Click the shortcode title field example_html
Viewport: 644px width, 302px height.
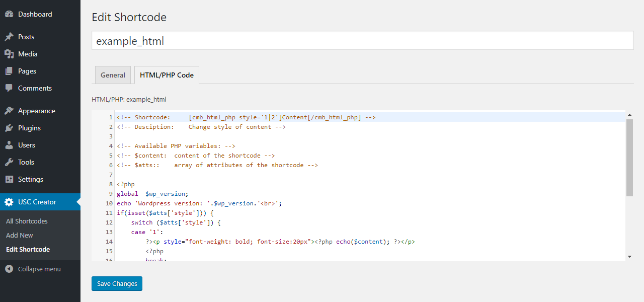[362, 41]
